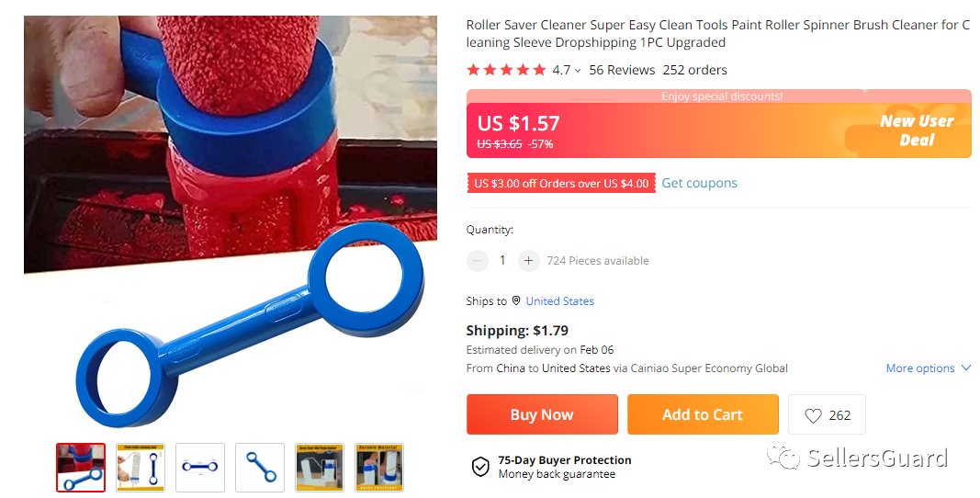Click the Buyer Protection shield icon

[x=480, y=467]
